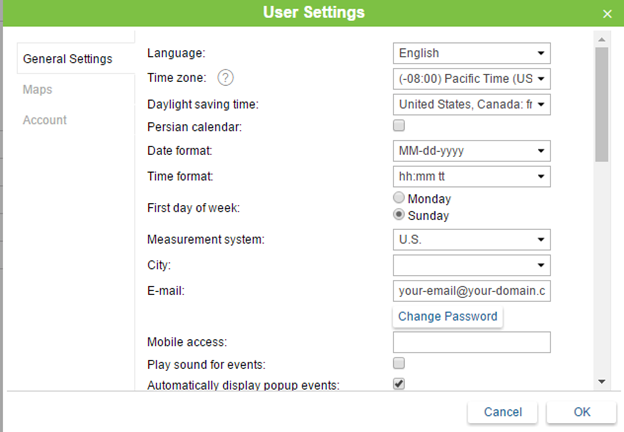
Task: Select Sunday as first day of week
Action: click(x=400, y=214)
